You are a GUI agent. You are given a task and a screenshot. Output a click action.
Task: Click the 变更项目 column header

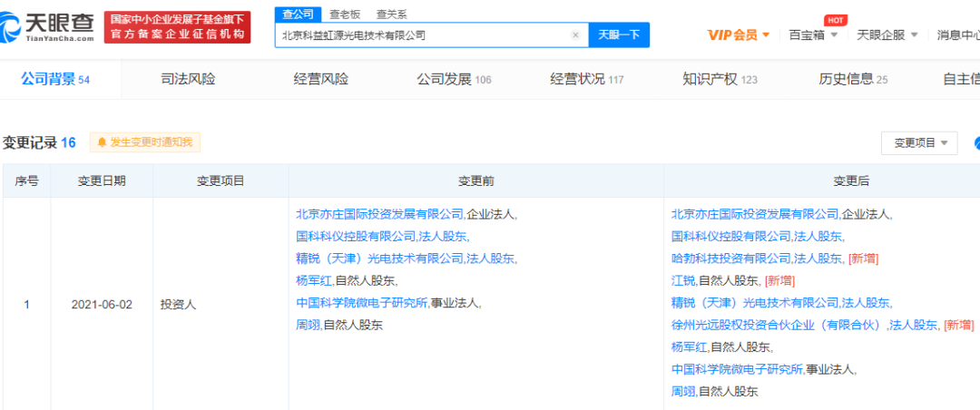[220, 181]
